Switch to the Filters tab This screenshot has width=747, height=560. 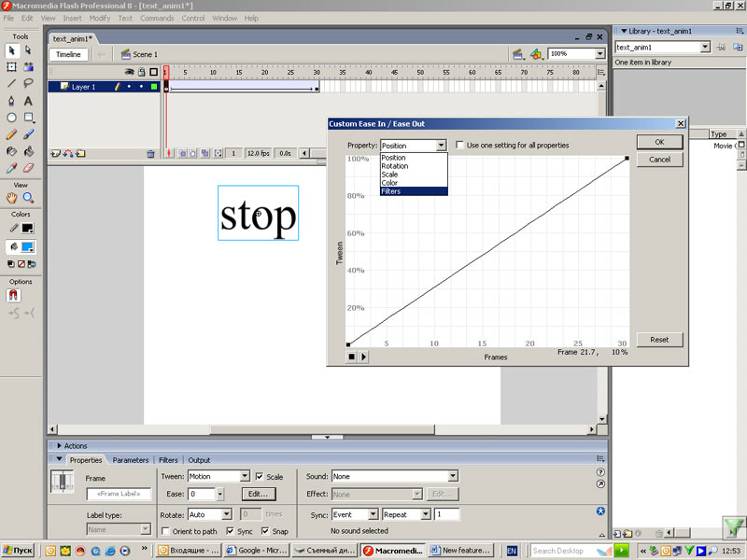168,460
